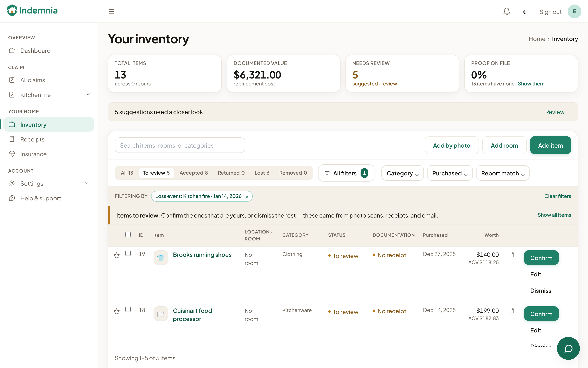Focus the search items input field
The image size is (588, 368).
pyautogui.click(x=180, y=145)
